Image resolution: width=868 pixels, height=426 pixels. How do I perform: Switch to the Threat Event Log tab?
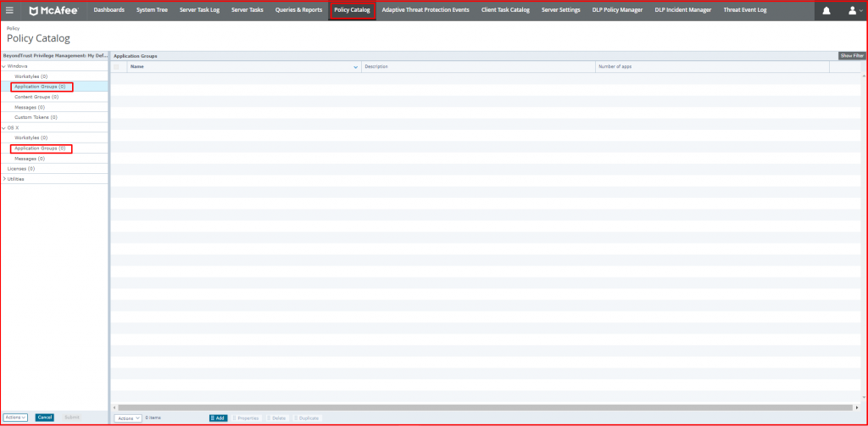pyautogui.click(x=744, y=10)
